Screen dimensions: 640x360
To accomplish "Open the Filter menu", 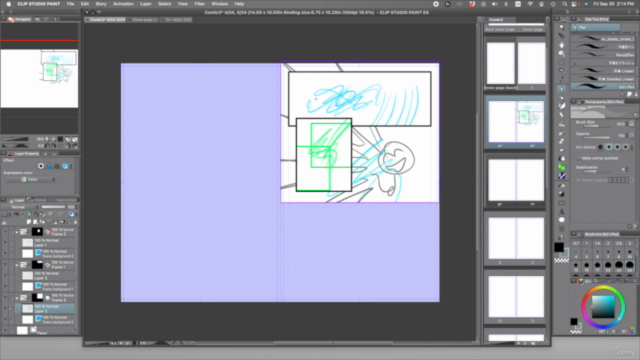I will [200, 4].
